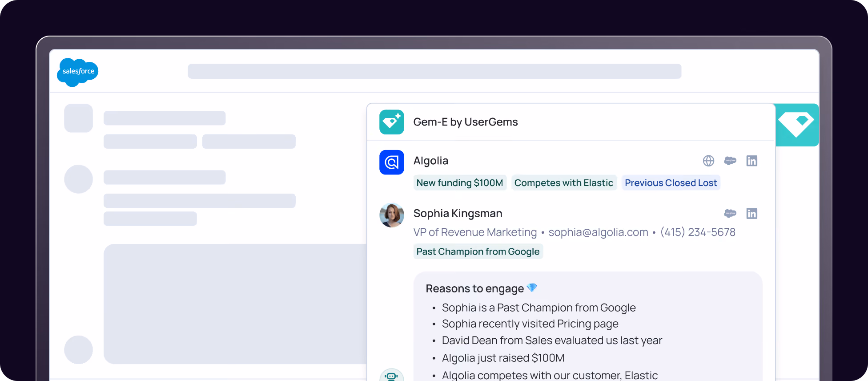Click the Algolia company name

[x=431, y=161]
